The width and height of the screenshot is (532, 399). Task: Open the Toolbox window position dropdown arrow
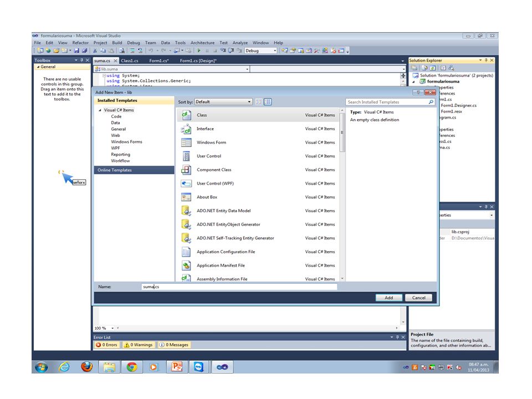(76, 60)
